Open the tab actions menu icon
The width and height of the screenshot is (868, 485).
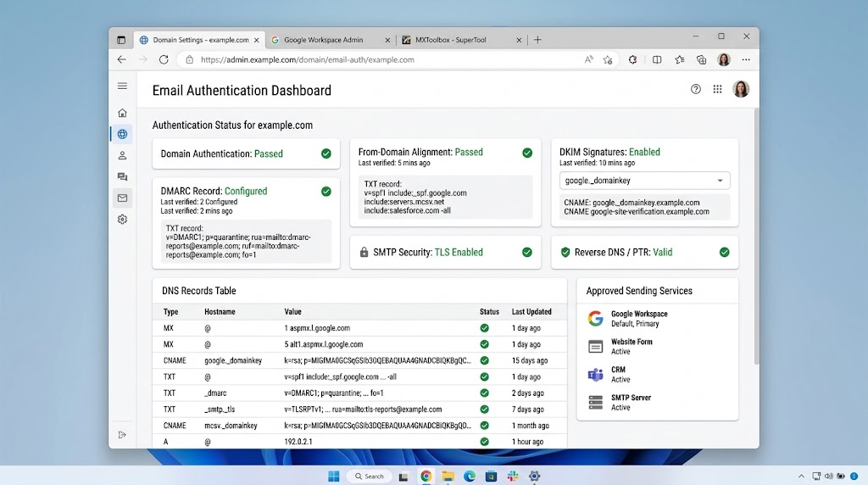(121, 40)
